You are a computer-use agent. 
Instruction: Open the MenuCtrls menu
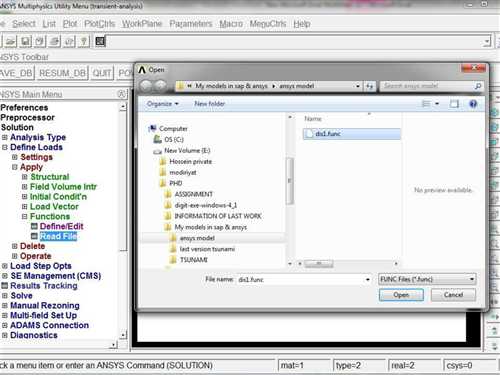pos(268,24)
